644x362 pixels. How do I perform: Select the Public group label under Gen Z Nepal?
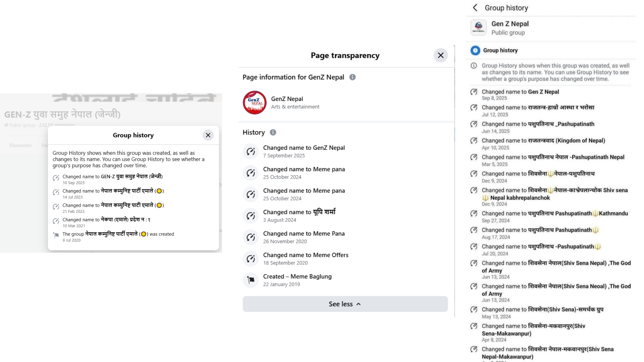pos(508,33)
